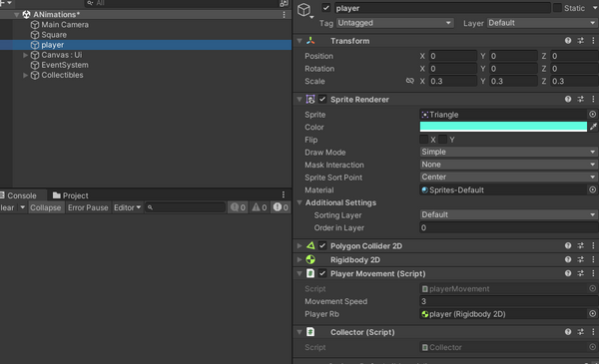This screenshot has height=364, width=599.
Task: Open the Tag dropdown showing Untagged
Action: click(394, 23)
